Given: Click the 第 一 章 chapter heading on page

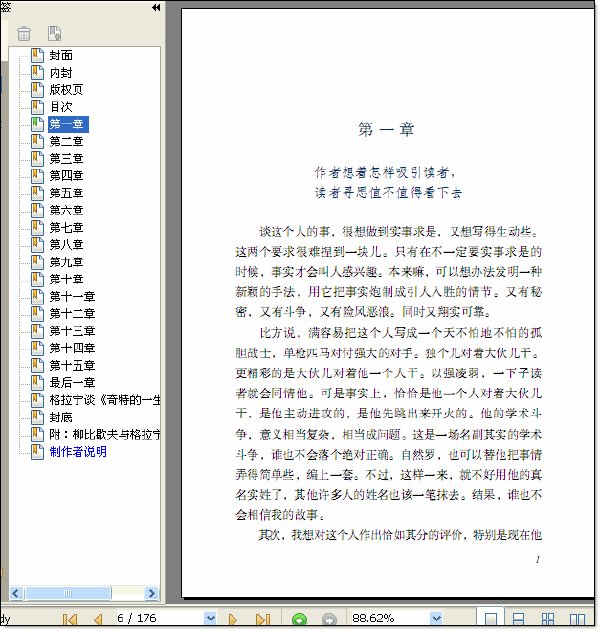Looking at the screenshot, I should (x=386, y=130).
